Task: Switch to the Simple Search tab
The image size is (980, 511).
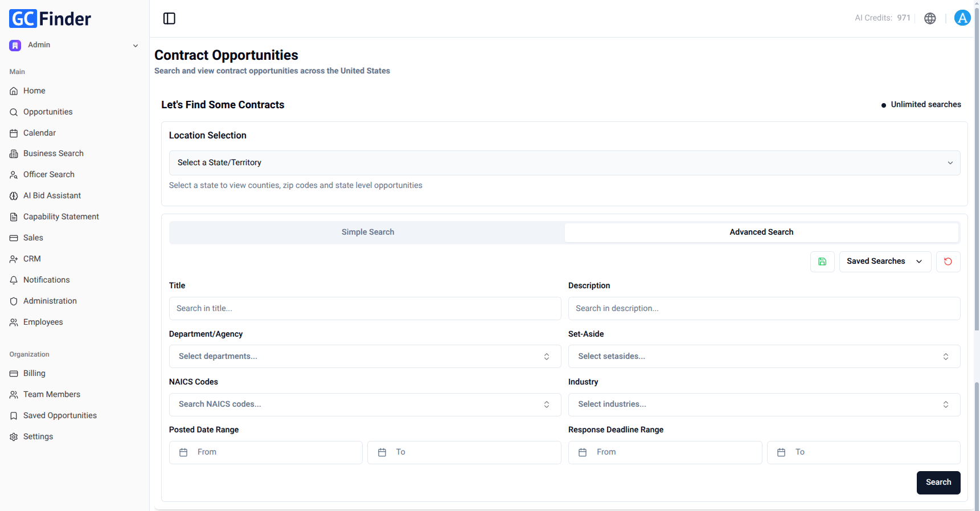Action: (368, 232)
